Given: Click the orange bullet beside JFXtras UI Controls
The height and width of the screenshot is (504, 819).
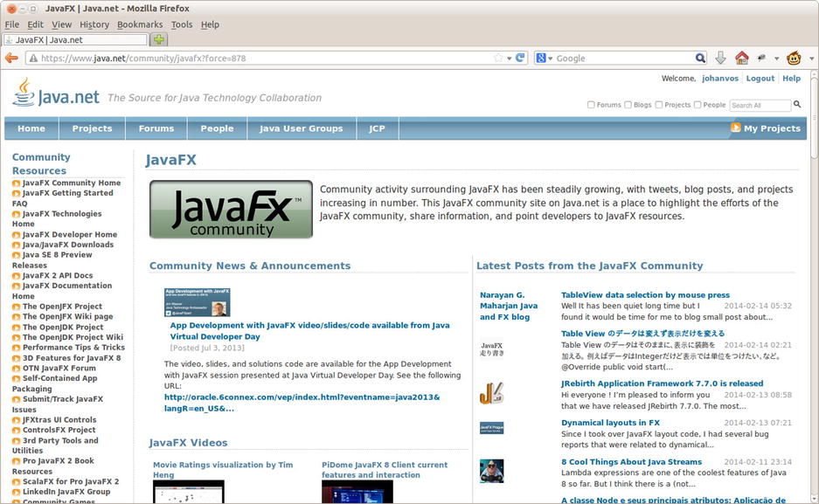Looking at the screenshot, I should [17, 420].
